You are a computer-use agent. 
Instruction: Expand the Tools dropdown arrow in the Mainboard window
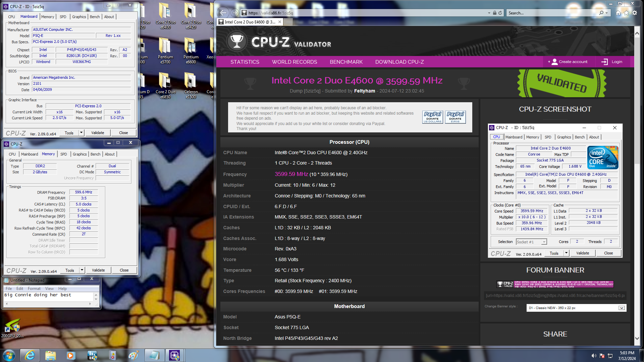[x=81, y=133]
